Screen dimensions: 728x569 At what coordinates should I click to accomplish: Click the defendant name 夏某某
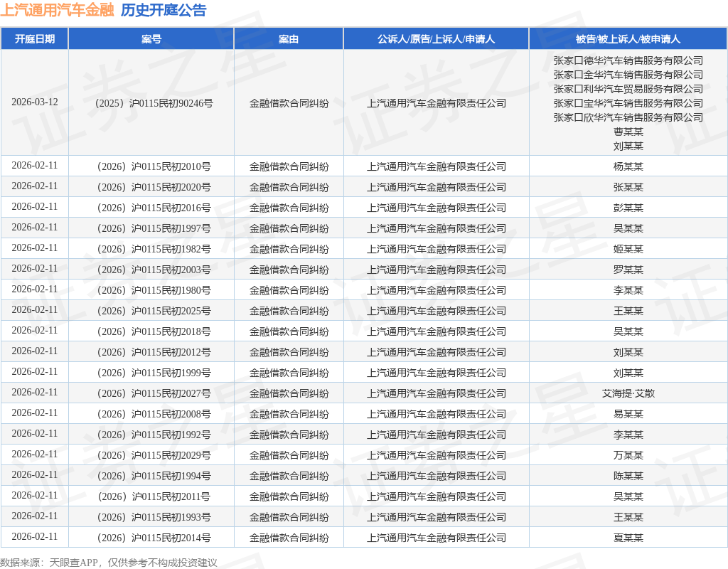(628, 538)
